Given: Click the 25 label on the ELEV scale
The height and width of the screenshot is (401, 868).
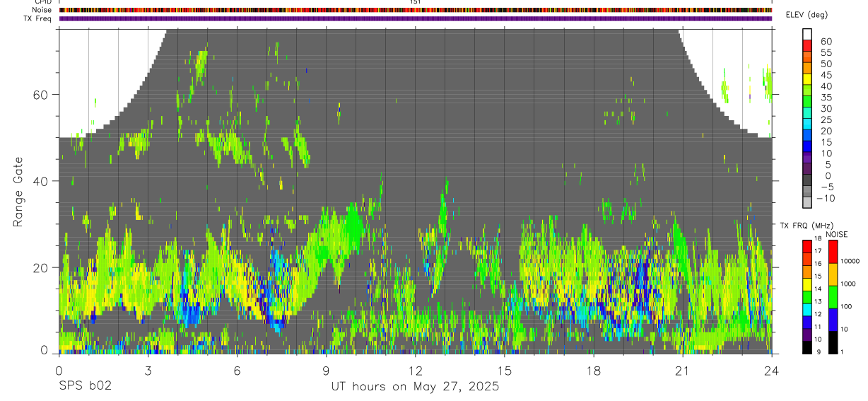Looking at the screenshot, I should tap(826, 120).
